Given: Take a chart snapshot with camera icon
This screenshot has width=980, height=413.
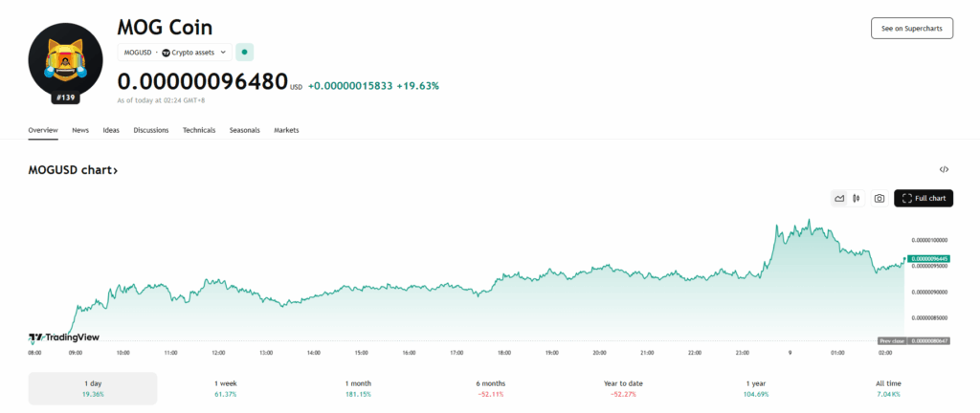Looking at the screenshot, I should click(x=880, y=199).
